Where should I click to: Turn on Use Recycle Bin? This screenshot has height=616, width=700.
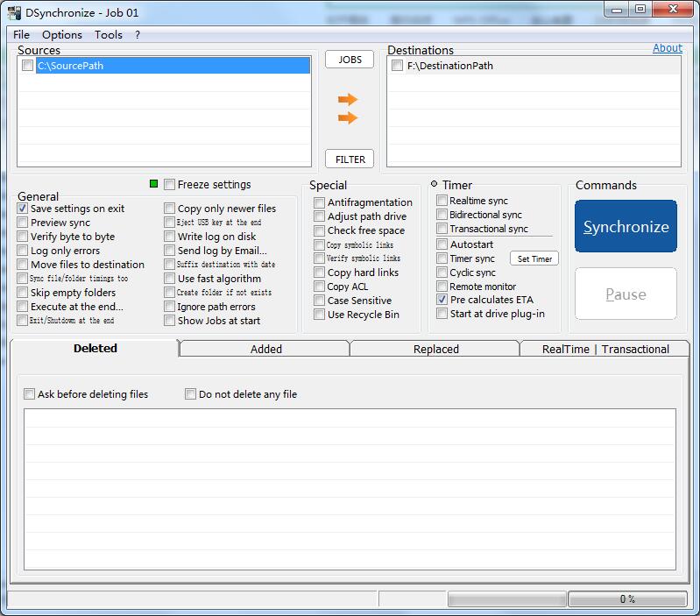320,315
